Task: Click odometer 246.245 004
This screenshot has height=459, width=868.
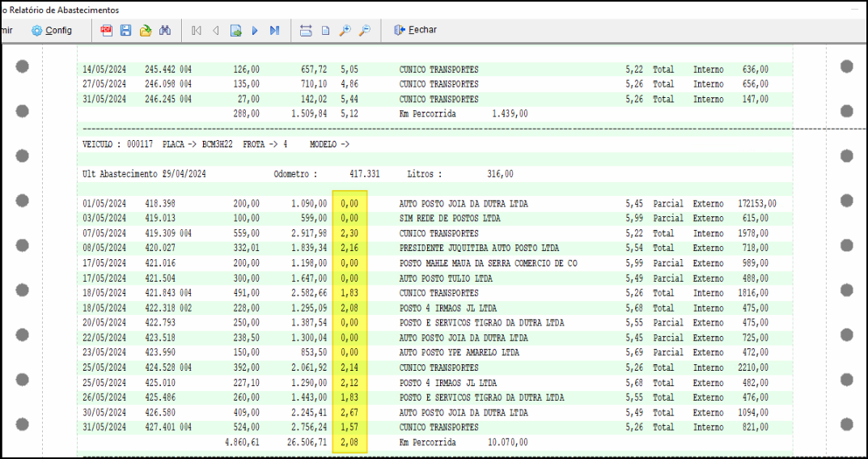Action: [x=168, y=99]
